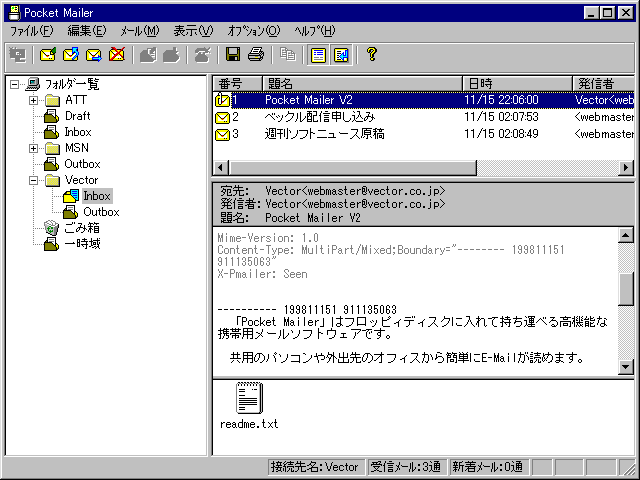
Task: Click the mail list horizontal scrollbar thumb
Action: (353, 167)
